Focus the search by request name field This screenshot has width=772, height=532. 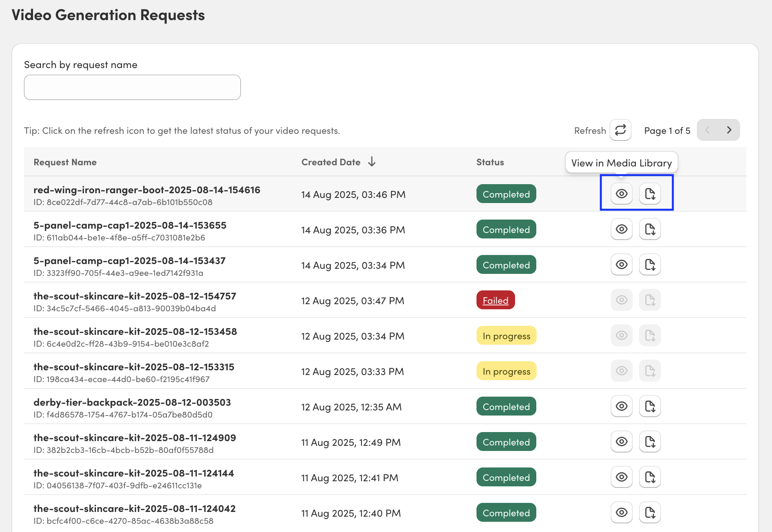pos(132,87)
